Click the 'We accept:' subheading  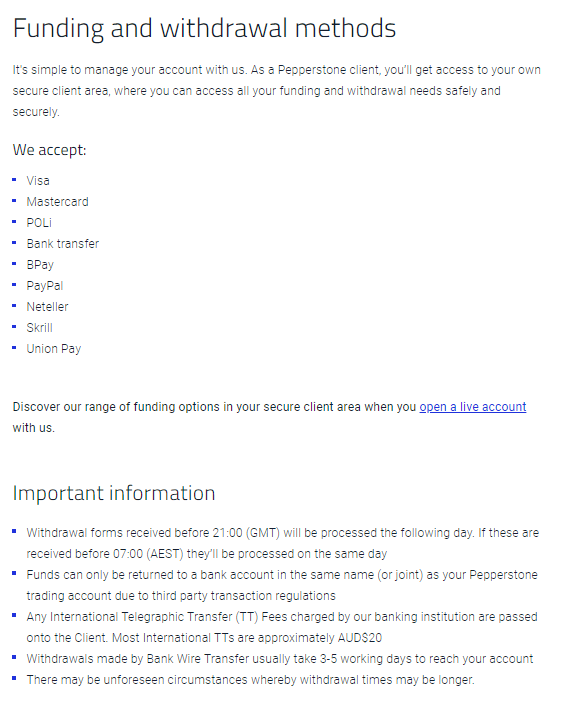(x=49, y=150)
